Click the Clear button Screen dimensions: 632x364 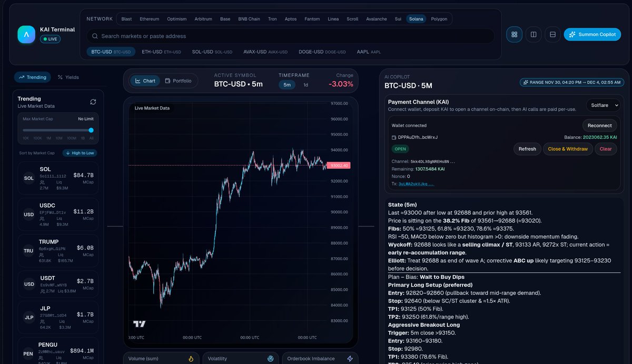tap(606, 149)
